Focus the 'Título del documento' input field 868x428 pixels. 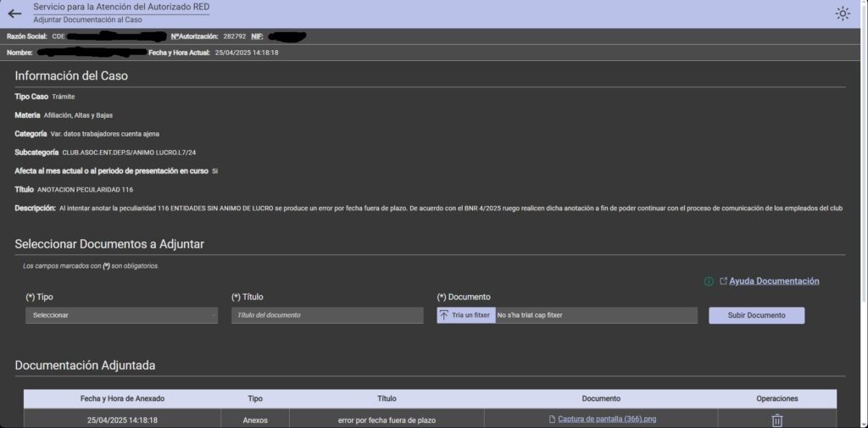[327, 315]
